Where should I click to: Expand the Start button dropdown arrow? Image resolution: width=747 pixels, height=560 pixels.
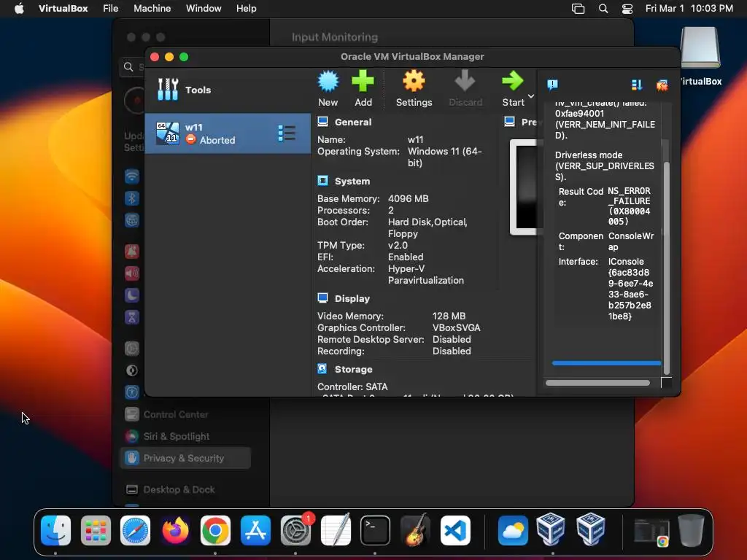point(531,96)
